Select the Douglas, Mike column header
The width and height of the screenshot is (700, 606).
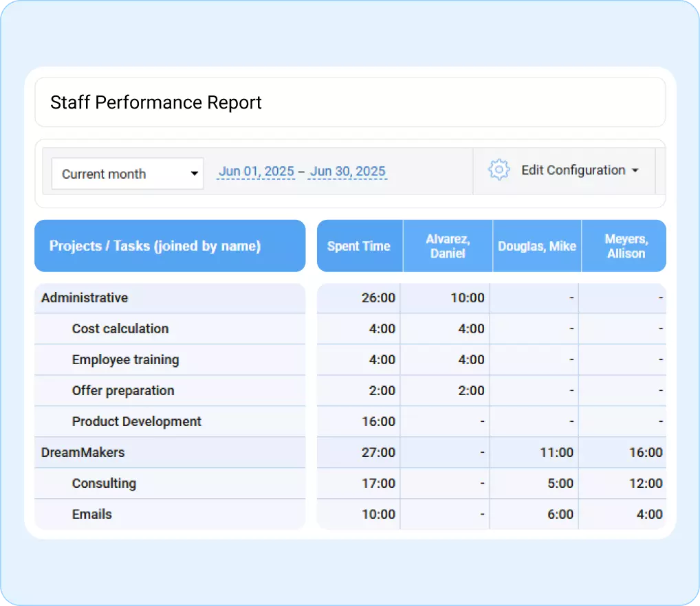tap(536, 246)
